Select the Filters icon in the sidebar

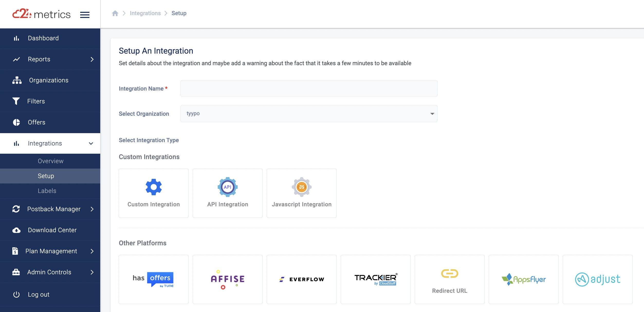tap(16, 101)
